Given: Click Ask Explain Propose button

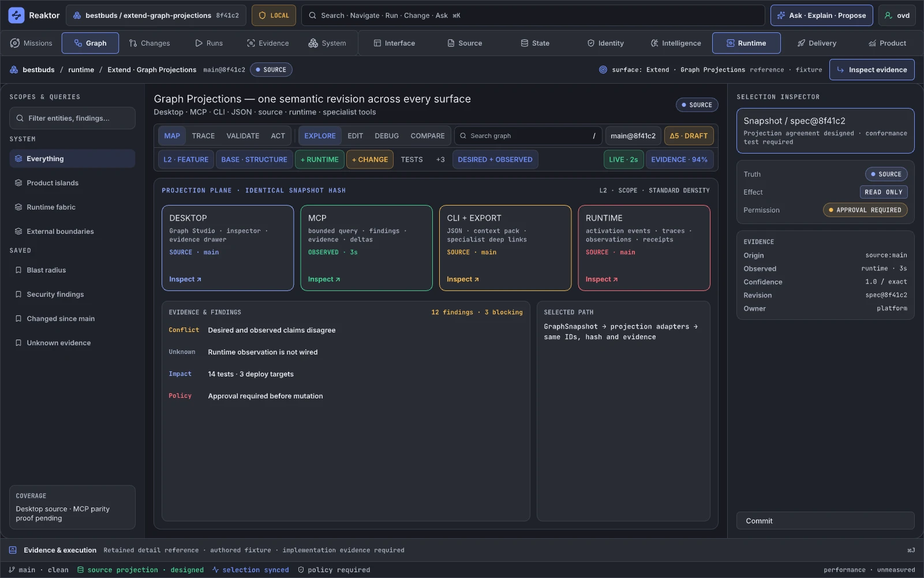Looking at the screenshot, I should (822, 16).
